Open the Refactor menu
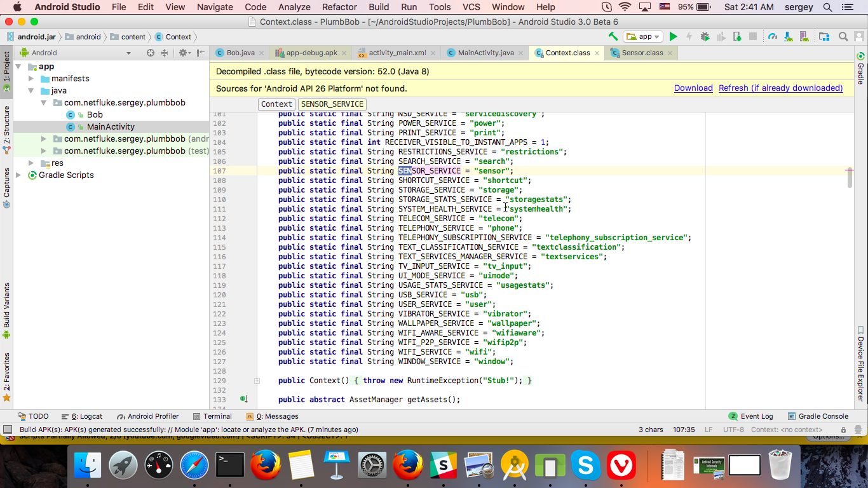This screenshot has width=868, height=488. (339, 7)
